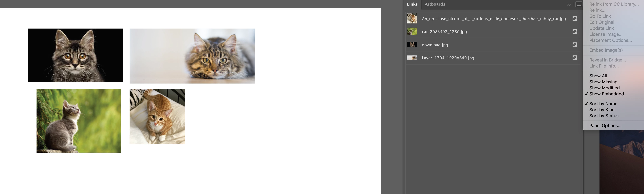This screenshot has height=194, width=644.
Task: Select cat-2083492_1280.jpg thumbnail in Links panel
Action: point(412,31)
